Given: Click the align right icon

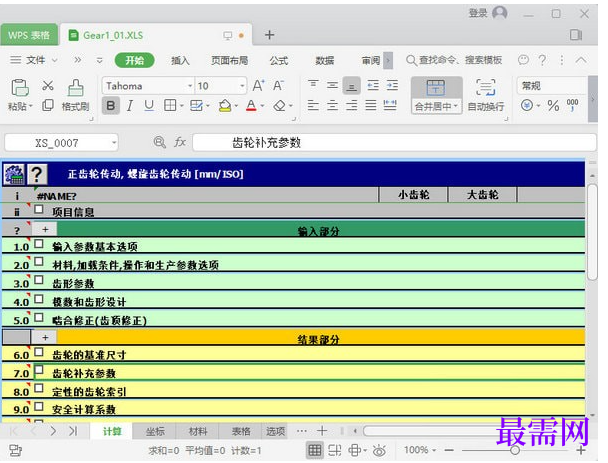Looking at the screenshot, I should click(352, 105).
